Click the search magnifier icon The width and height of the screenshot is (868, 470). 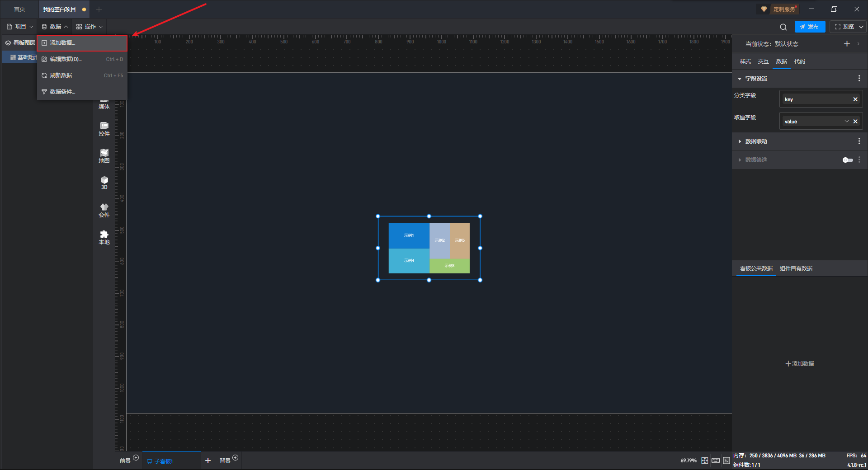click(x=783, y=27)
